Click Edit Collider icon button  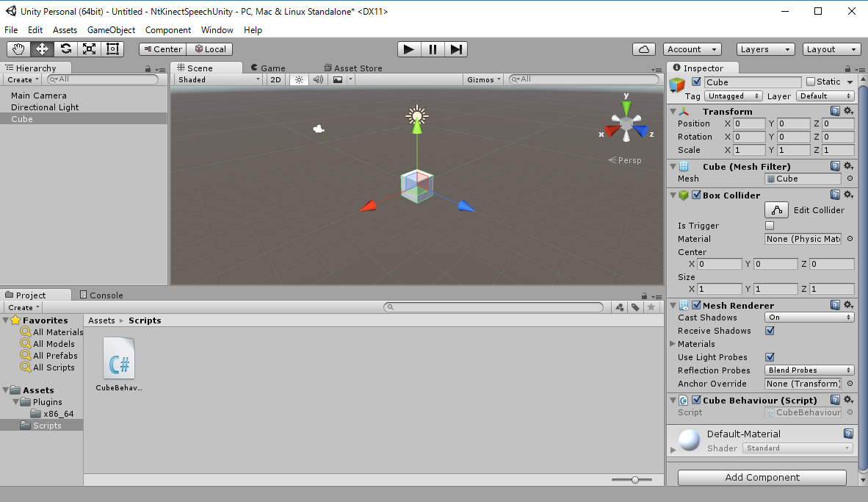[776, 210]
